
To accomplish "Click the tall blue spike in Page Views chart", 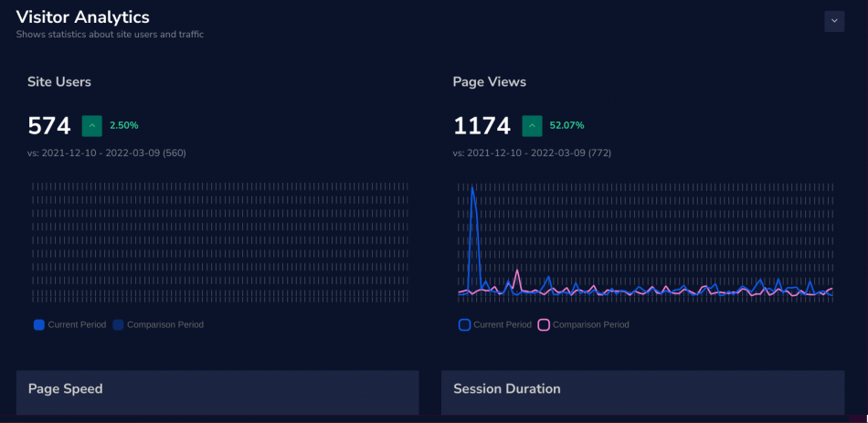I will point(472,190).
